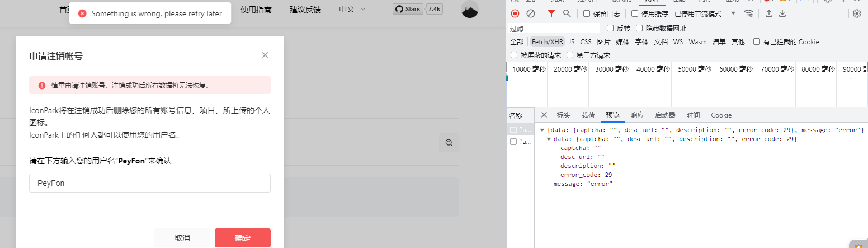The image size is (868, 248).
Task: Click 10000 毫秒 timeline marker
Action: pyautogui.click(x=529, y=69)
